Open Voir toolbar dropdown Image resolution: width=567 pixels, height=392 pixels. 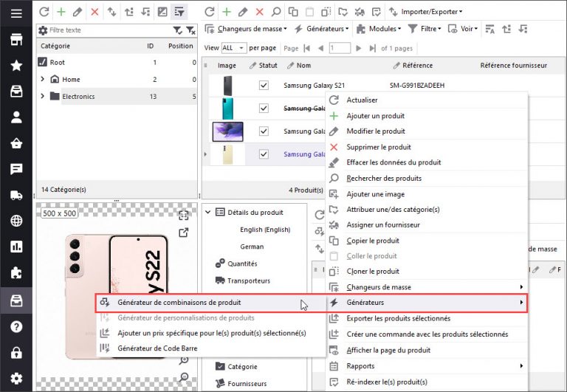462,29
